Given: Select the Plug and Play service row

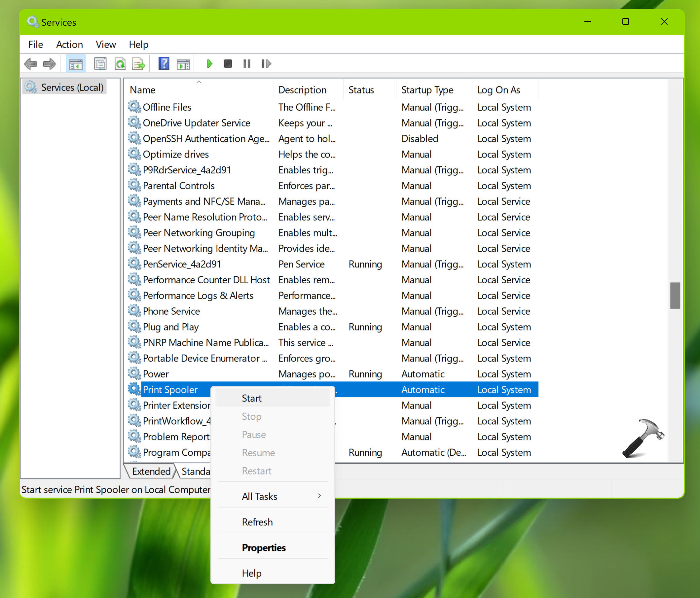Looking at the screenshot, I should tap(170, 327).
